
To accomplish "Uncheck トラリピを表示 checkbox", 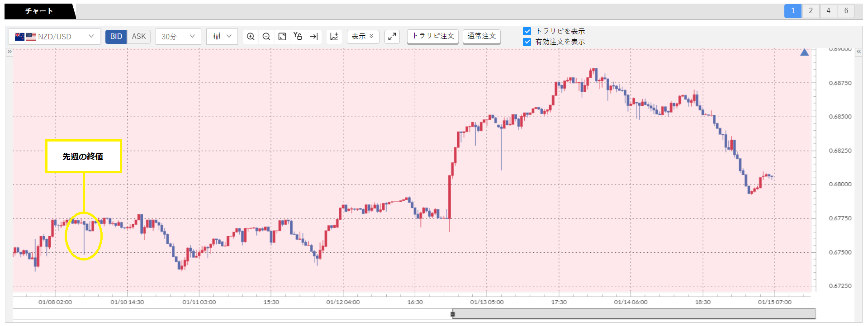I will (527, 31).
